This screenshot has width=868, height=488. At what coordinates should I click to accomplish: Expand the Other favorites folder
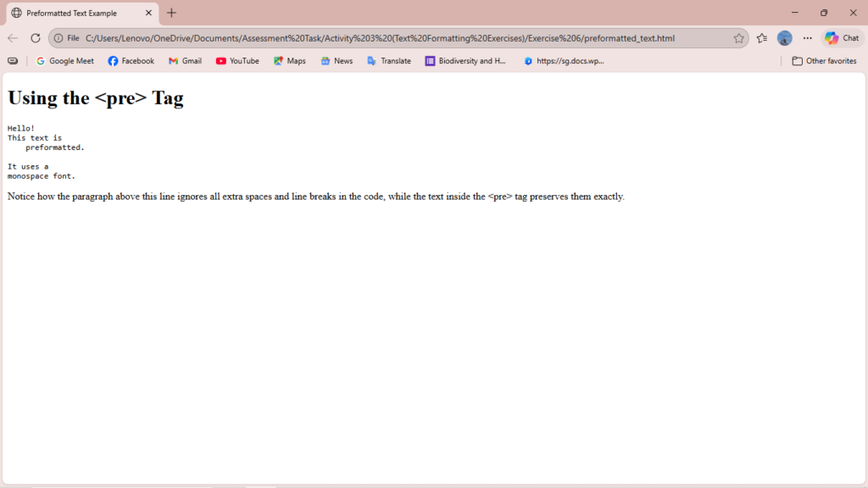(x=824, y=61)
